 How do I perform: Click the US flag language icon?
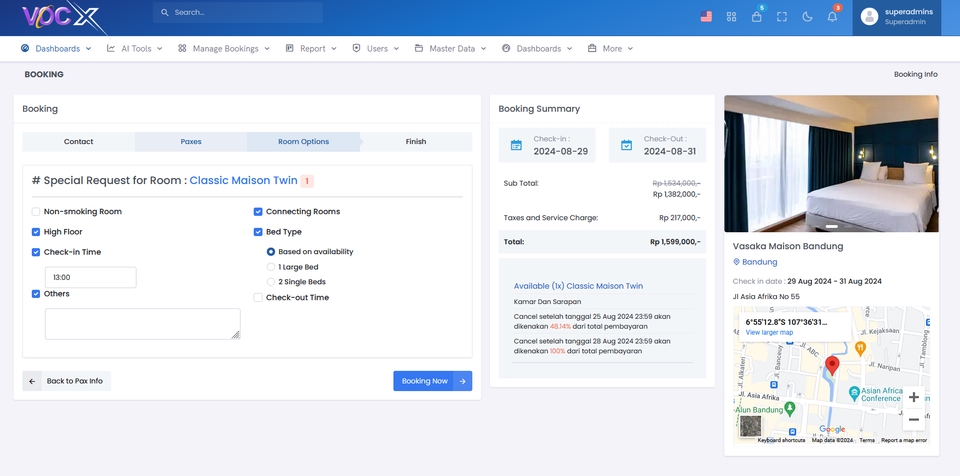coord(706,17)
